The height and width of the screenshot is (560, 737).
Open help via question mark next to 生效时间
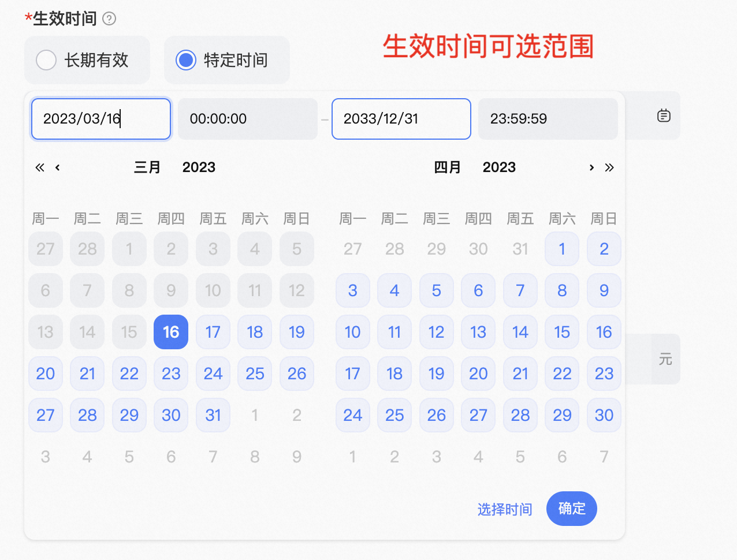point(109,18)
